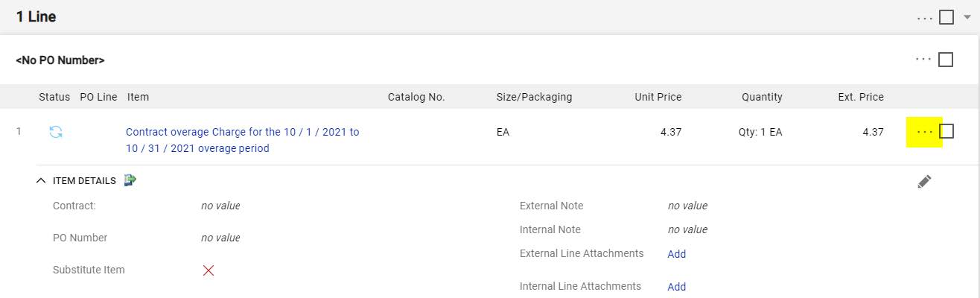Screen dimensions: 980x298
Task: Click the Contract "no value" field
Action: click(x=220, y=206)
